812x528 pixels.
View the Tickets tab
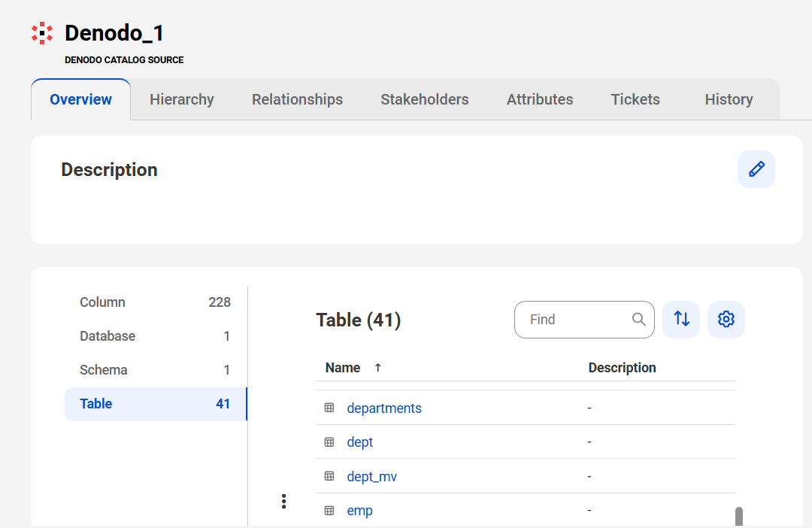click(635, 99)
